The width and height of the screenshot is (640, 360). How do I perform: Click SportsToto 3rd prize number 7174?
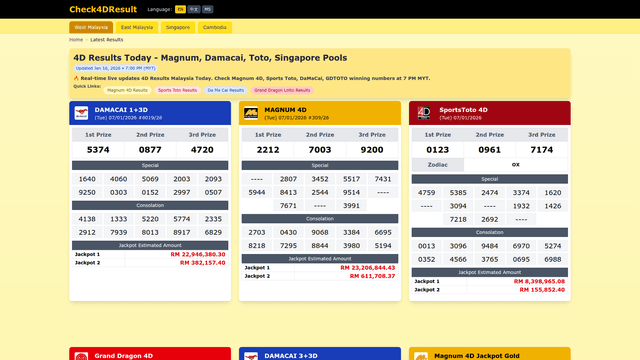(x=542, y=150)
